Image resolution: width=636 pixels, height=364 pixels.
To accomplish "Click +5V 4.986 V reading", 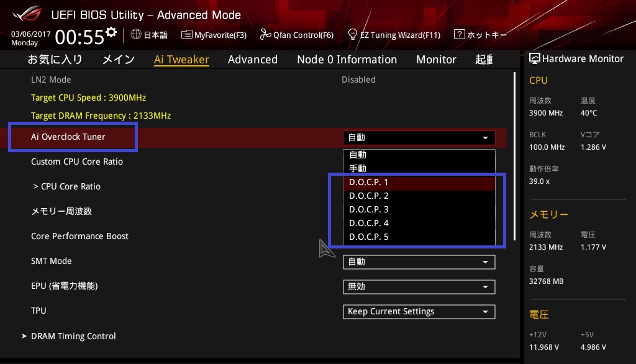I will (x=593, y=347).
